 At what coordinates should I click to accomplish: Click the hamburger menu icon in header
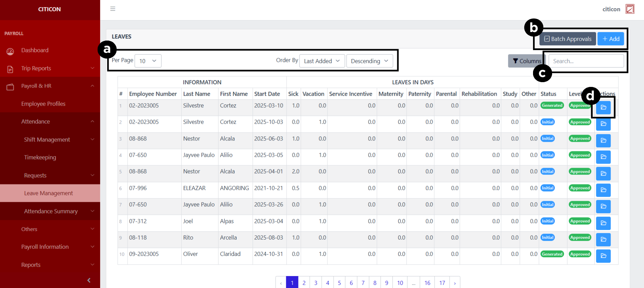tap(113, 9)
